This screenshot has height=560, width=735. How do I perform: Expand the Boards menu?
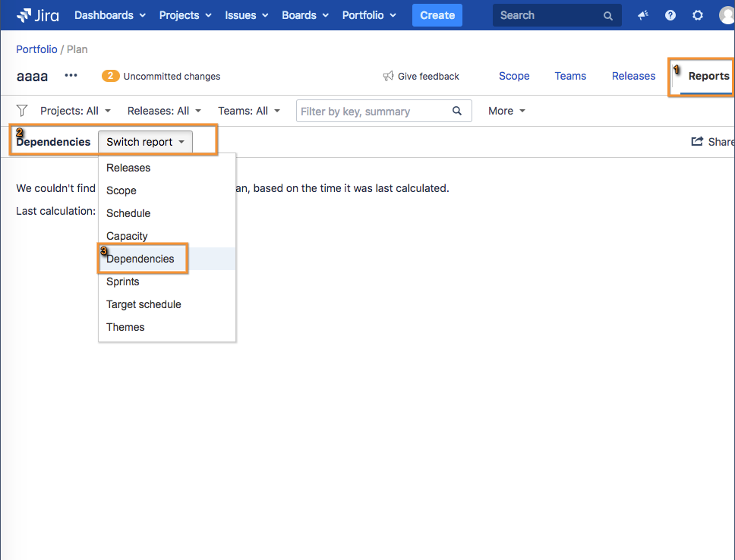(305, 15)
